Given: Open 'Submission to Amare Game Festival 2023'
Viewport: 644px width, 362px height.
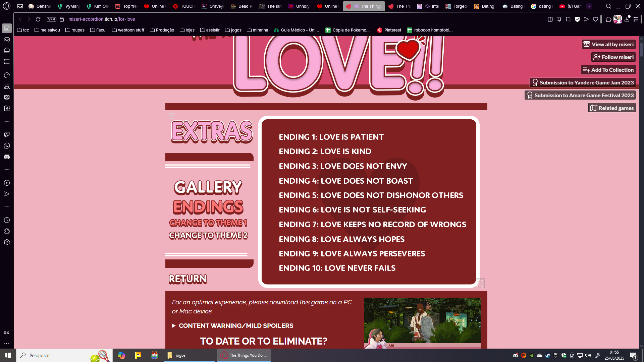Looking at the screenshot, I should tap(580, 95).
